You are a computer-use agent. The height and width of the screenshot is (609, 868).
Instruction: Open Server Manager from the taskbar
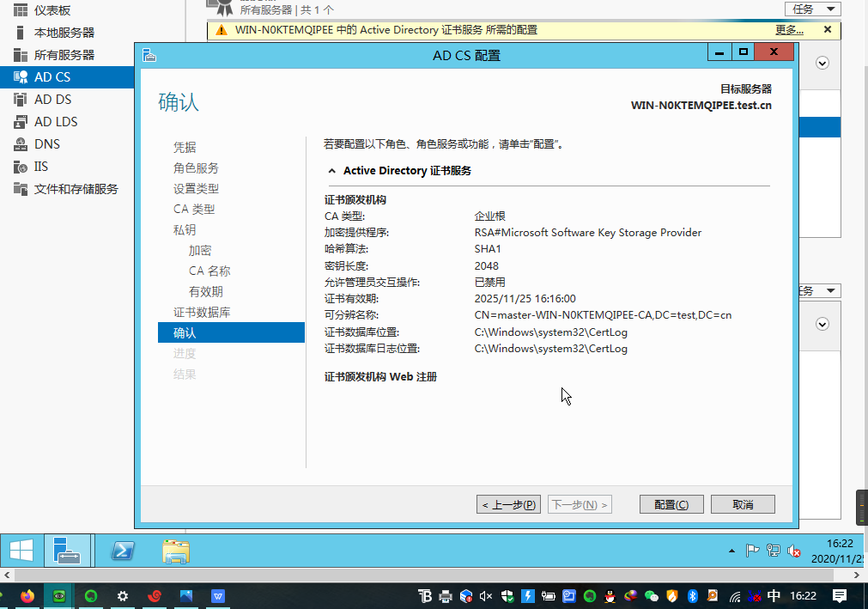pos(67,551)
